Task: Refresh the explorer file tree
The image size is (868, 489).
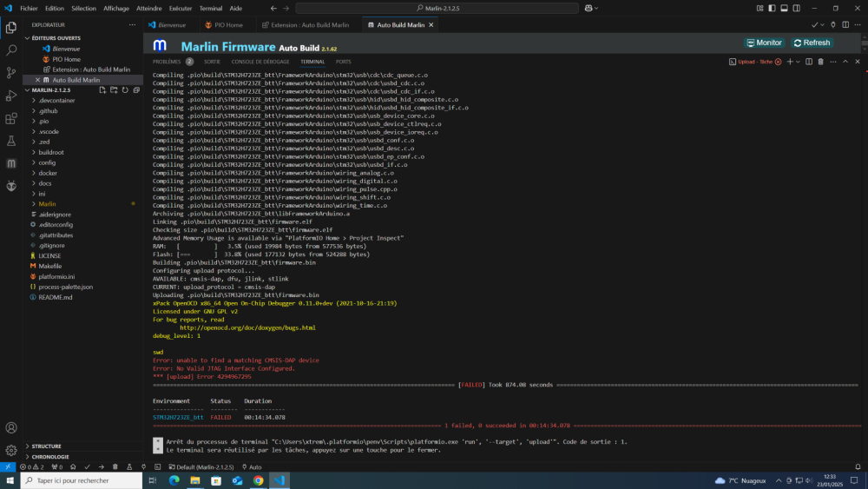Action: coord(125,89)
